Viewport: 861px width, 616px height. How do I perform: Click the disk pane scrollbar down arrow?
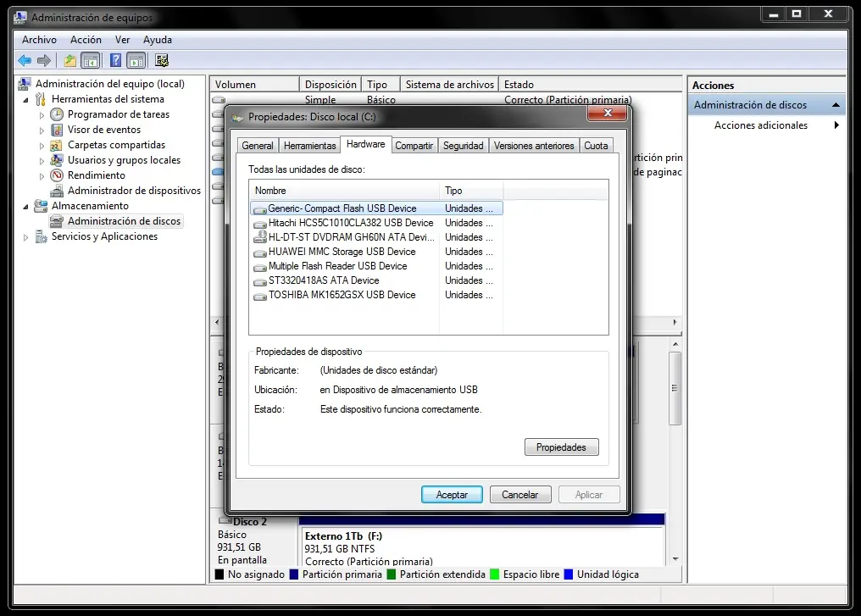click(675, 559)
